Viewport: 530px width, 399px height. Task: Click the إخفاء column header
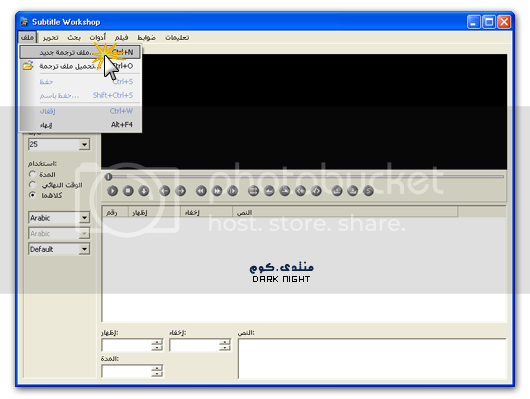[206, 212]
